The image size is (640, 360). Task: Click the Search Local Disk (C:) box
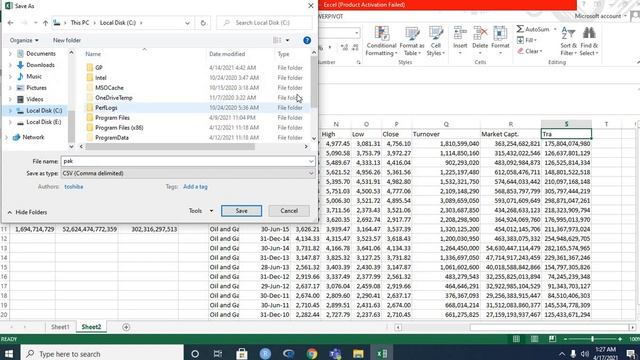click(264, 23)
